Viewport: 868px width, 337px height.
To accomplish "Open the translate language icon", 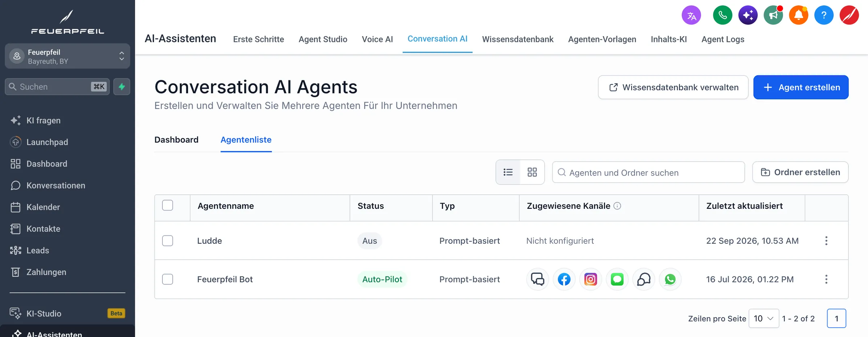I will (x=691, y=16).
